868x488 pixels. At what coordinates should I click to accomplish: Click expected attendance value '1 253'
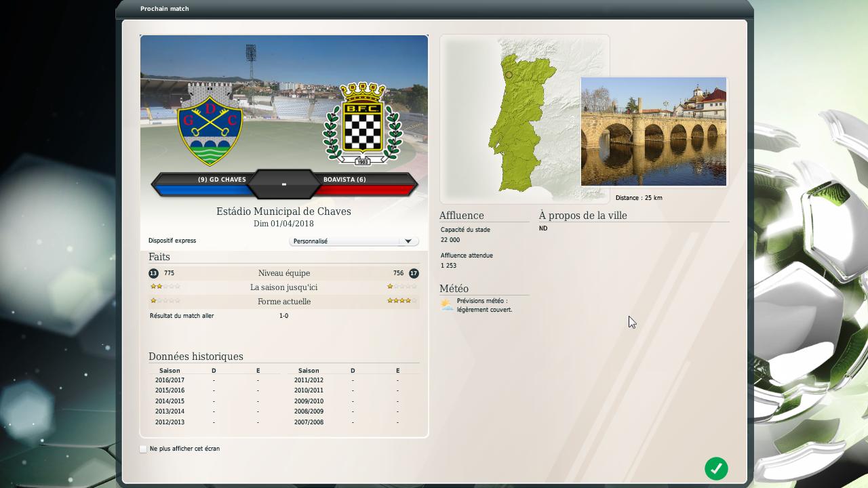[448, 266]
